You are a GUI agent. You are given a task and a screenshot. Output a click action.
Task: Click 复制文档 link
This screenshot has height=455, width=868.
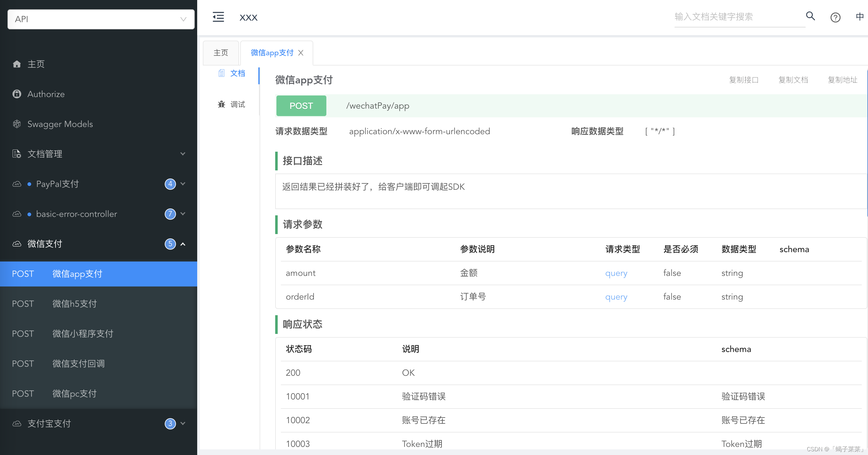pyautogui.click(x=793, y=80)
